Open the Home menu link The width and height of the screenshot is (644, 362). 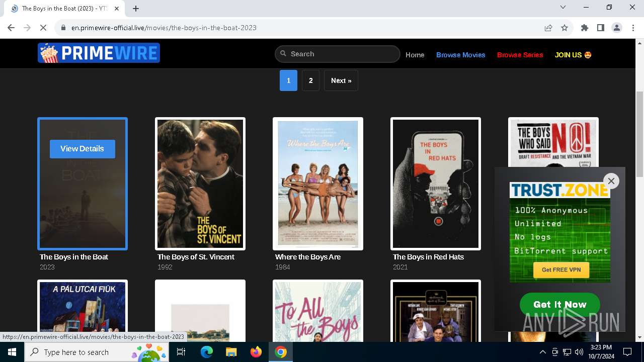point(415,55)
